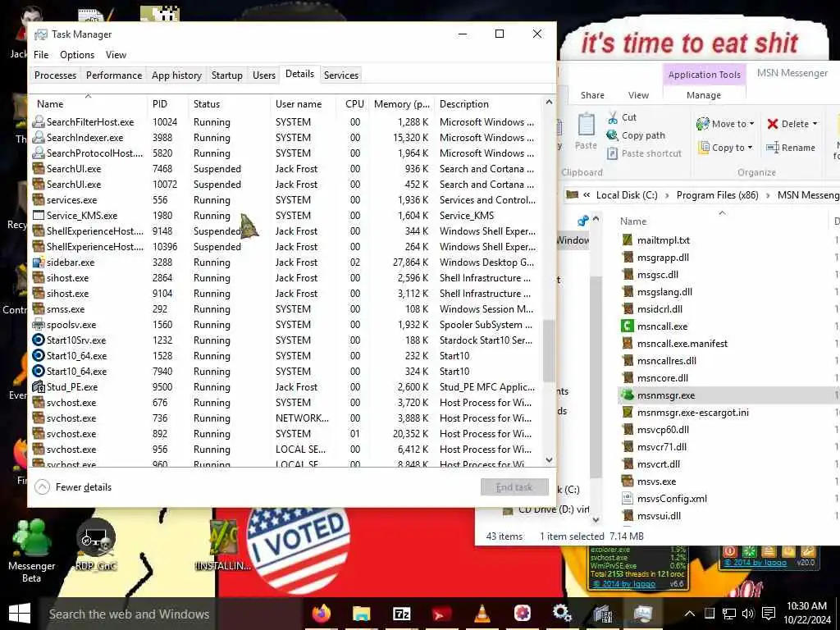The height and width of the screenshot is (630, 840).
Task: Select the msncall.exe green icon
Action: [628, 326]
